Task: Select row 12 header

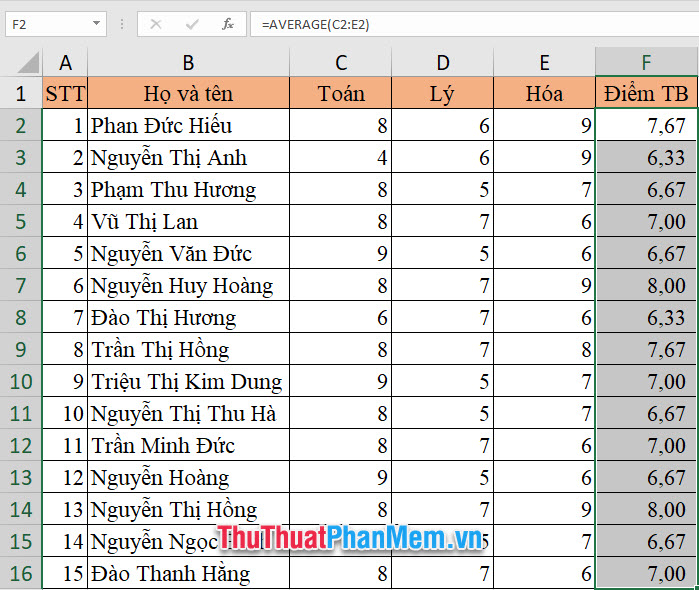Action: [21, 445]
